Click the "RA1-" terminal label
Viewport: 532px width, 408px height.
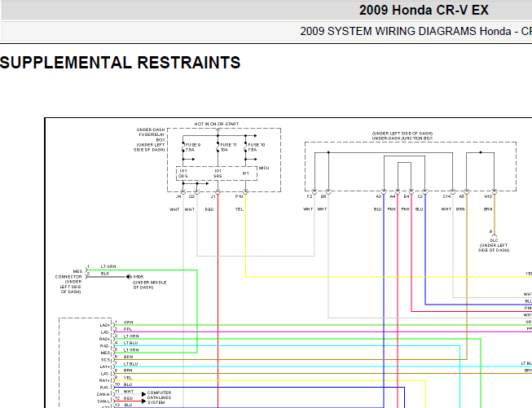pyautogui.click(x=104, y=388)
